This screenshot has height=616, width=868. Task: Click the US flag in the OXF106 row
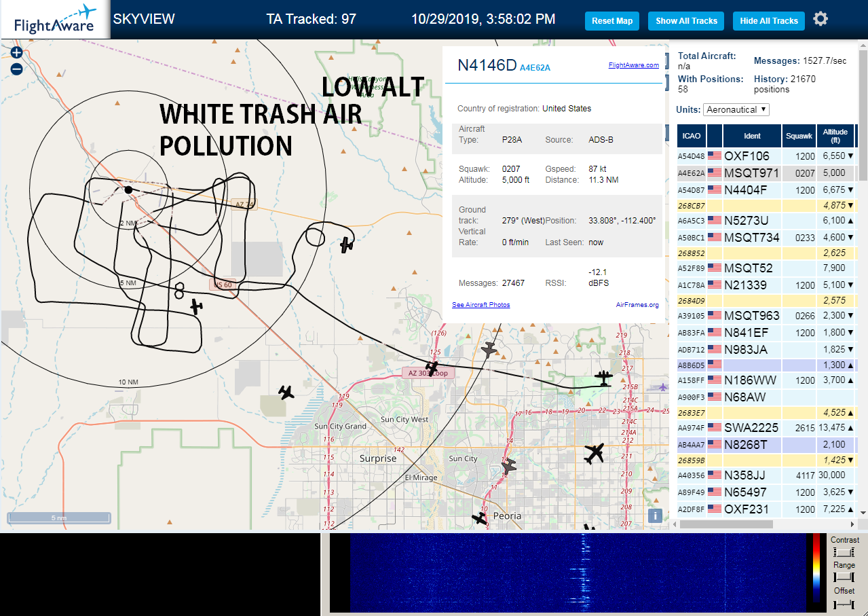pyautogui.click(x=714, y=156)
